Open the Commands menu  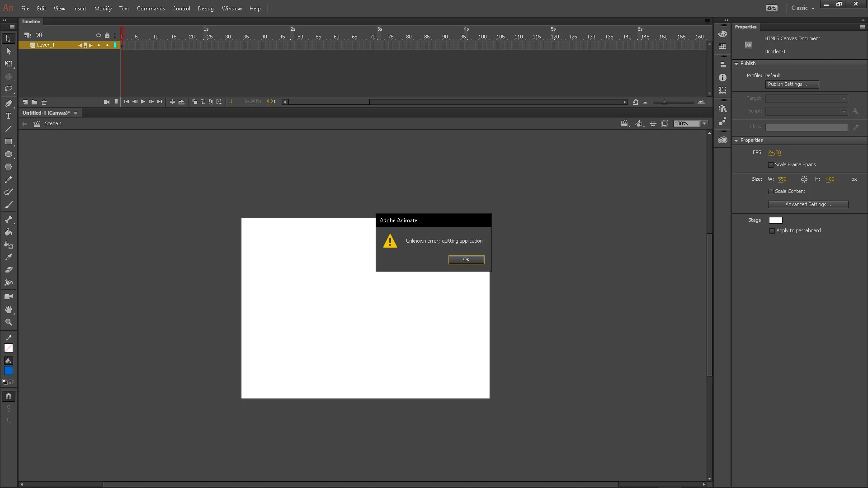[151, 9]
